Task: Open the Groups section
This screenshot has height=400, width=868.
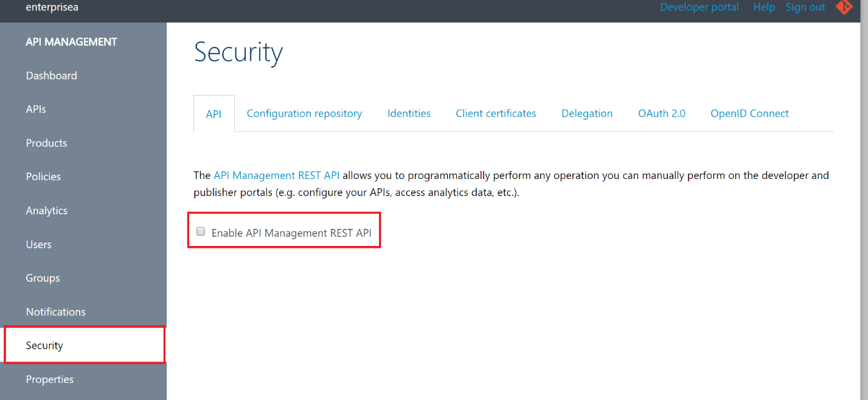Action: click(43, 278)
